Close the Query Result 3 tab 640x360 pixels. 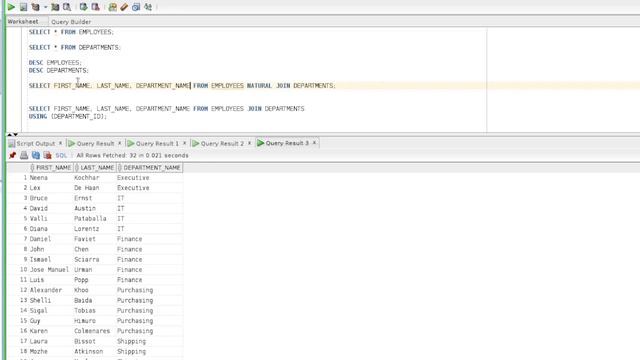tap(314, 143)
